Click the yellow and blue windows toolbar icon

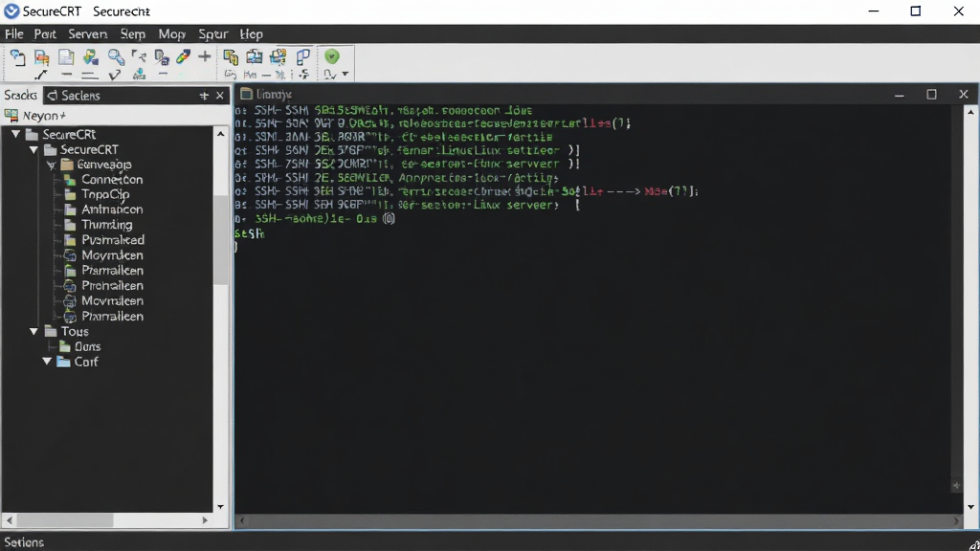(278, 57)
